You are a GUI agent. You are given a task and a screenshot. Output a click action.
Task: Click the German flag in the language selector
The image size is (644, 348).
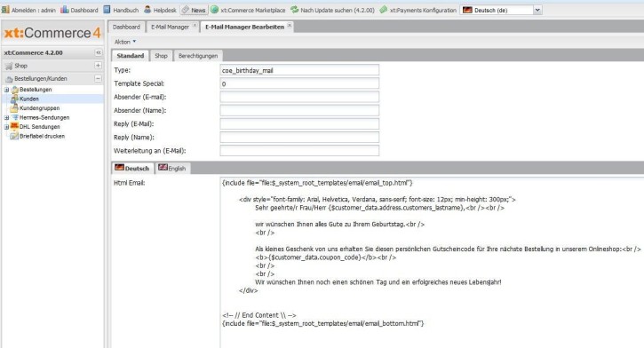467,10
